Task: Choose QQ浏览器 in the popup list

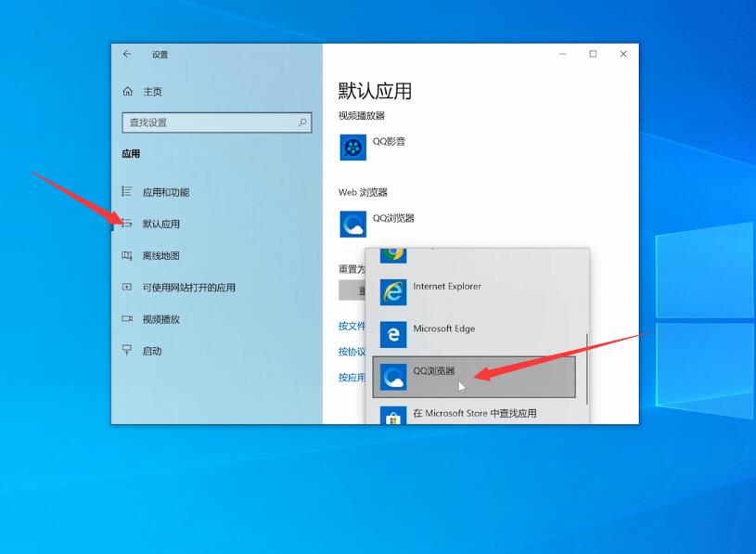Action: point(474,377)
